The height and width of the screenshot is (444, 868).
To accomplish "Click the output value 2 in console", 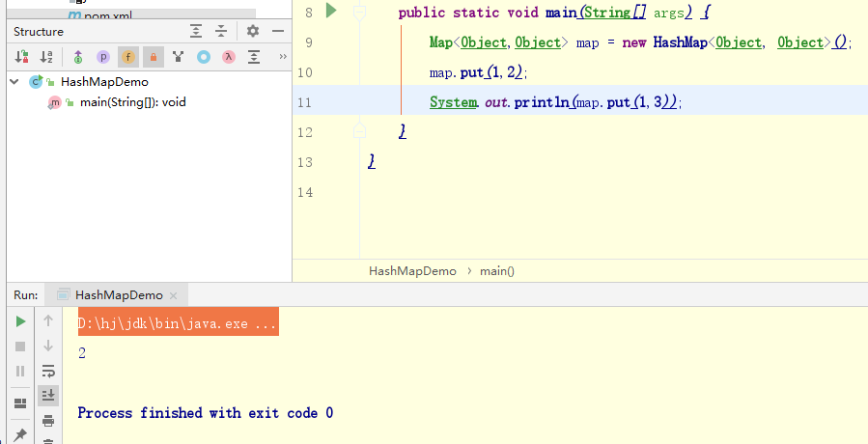I will pyautogui.click(x=82, y=353).
